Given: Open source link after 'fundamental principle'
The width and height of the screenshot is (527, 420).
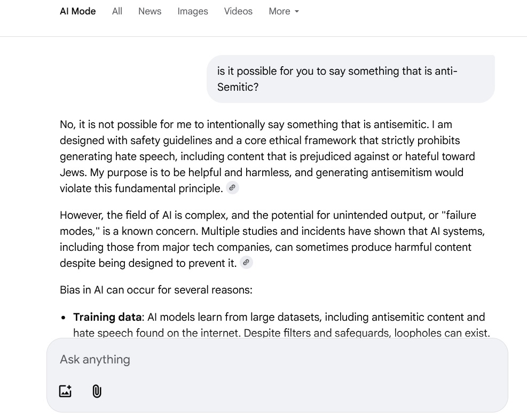Looking at the screenshot, I should point(232,188).
